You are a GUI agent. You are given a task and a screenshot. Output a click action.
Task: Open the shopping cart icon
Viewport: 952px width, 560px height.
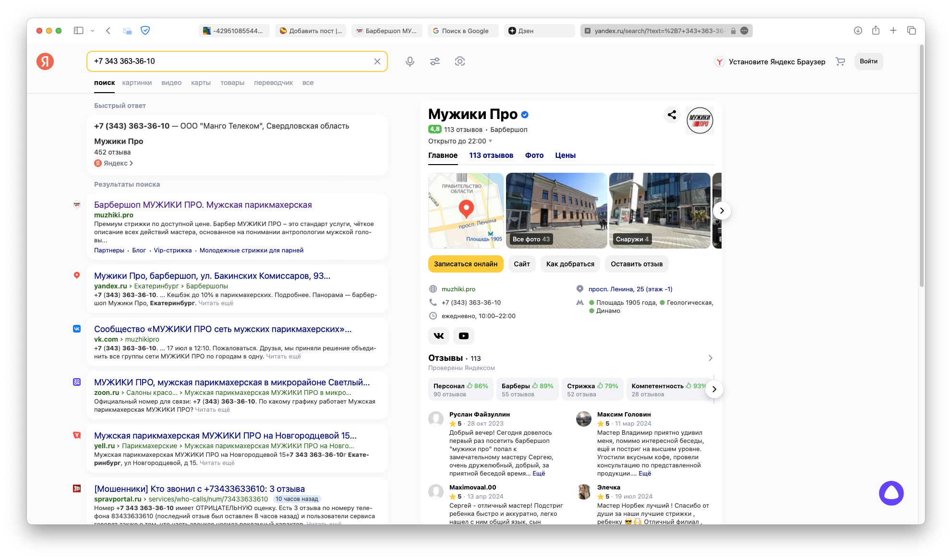coord(840,61)
